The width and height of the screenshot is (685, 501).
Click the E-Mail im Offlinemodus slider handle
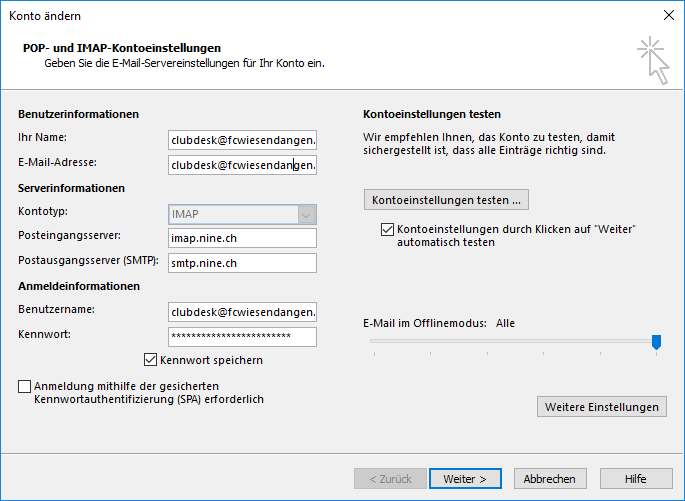656,342
